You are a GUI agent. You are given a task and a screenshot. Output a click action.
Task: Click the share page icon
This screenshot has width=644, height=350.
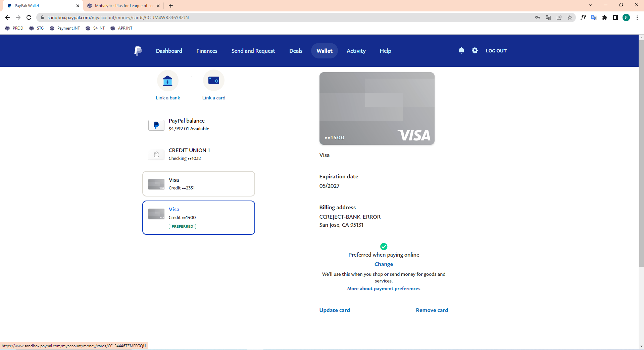(x=559, y=17)
